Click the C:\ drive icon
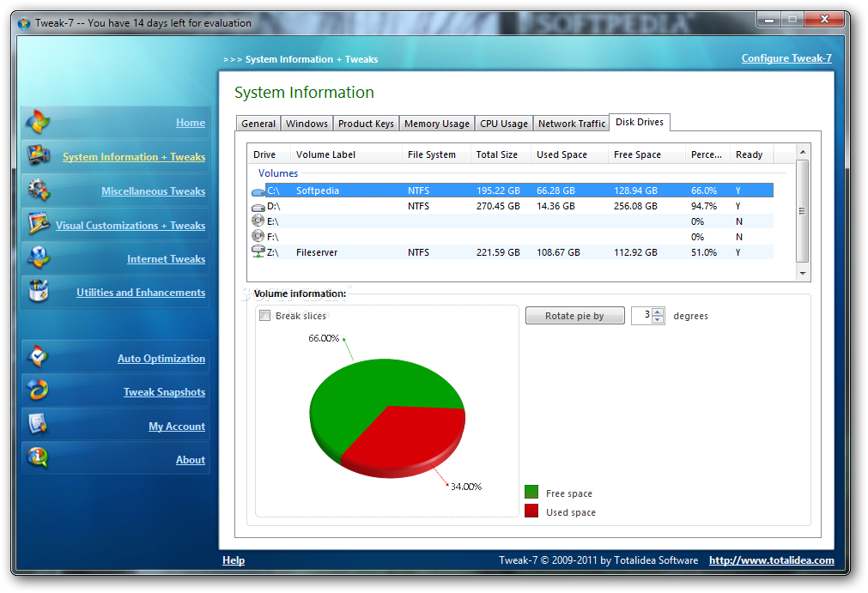The width and height of the screenshot is (868, 593). [258, 191]
